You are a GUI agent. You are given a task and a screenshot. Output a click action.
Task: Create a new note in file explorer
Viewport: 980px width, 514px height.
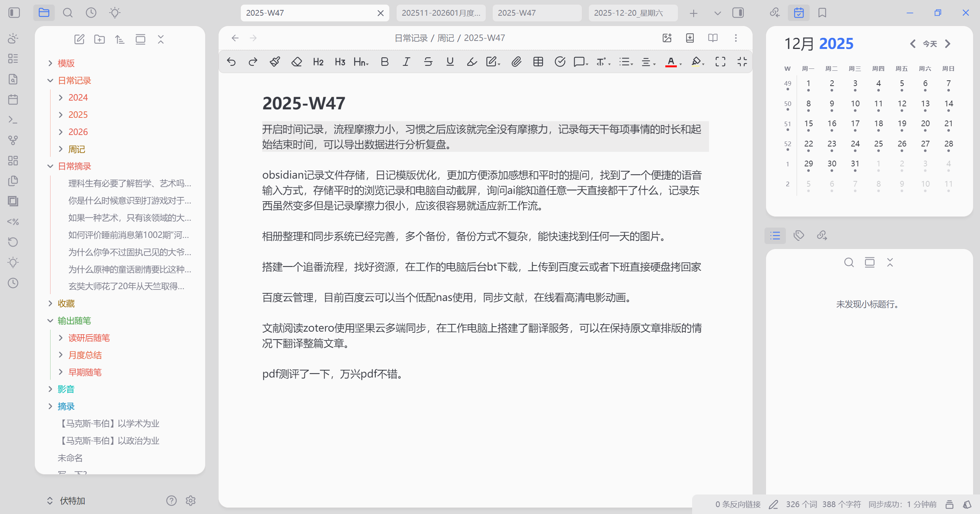tap(79, 39)
